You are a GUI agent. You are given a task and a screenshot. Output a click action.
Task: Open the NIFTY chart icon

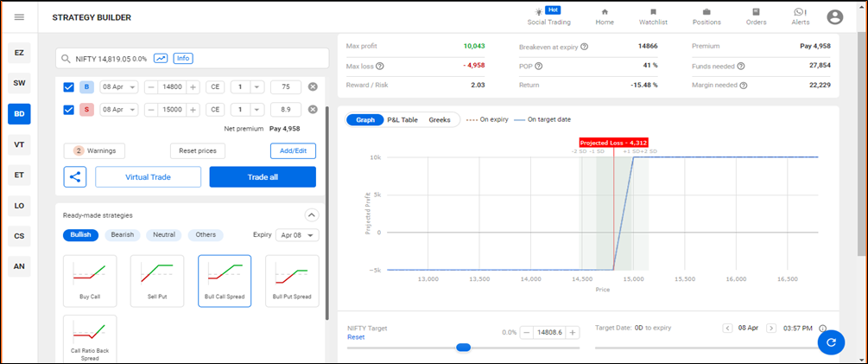coord(161,58)
